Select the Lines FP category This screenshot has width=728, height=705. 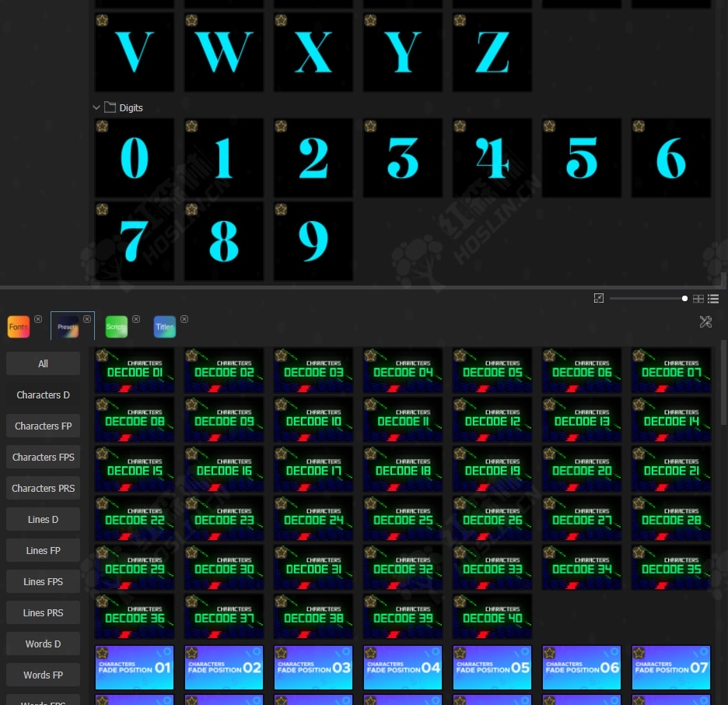click(44, 550)
